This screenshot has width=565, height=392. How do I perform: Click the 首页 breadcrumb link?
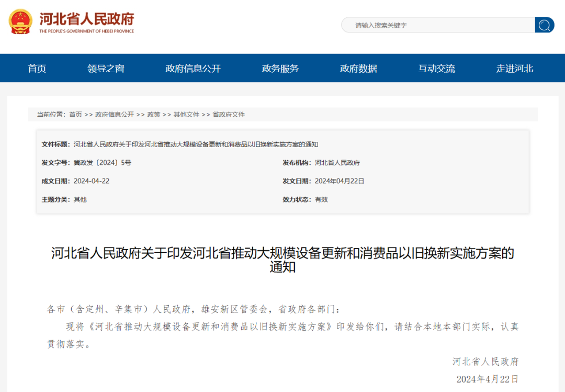point(75,115)
